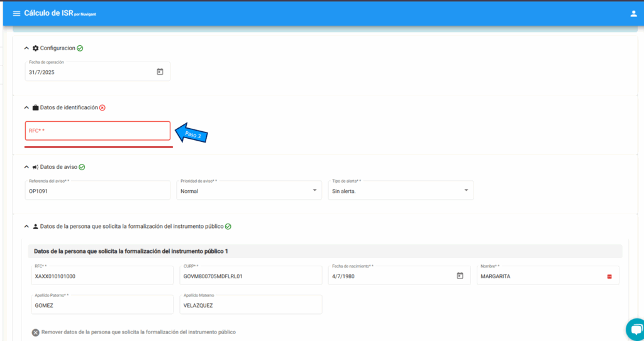Viewport: 644px width, 341px height.
Task: Collapse the Configuracion section
Action: (26, 48)
